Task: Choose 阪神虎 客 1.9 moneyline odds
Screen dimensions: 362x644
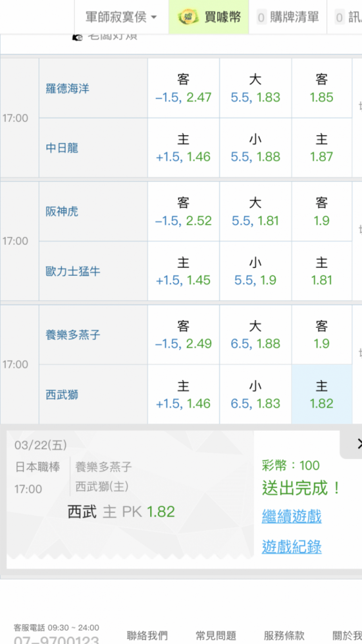Action: pos(321,211)
